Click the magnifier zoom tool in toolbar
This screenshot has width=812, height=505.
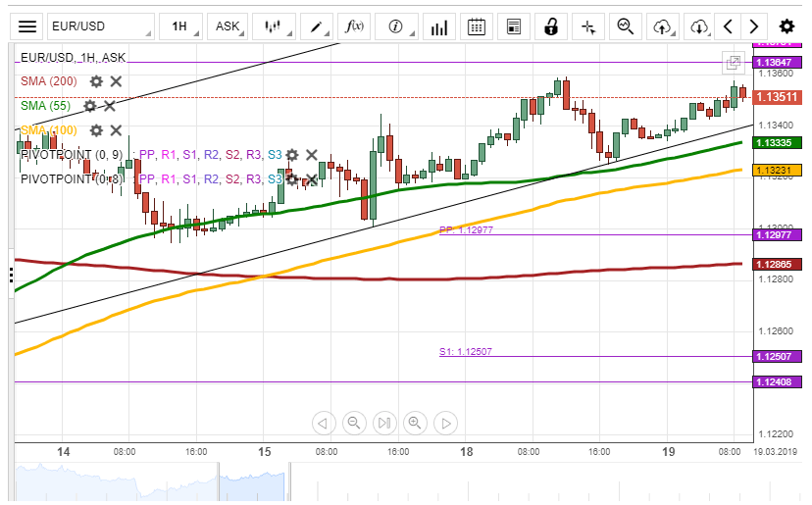coord(626,26)
